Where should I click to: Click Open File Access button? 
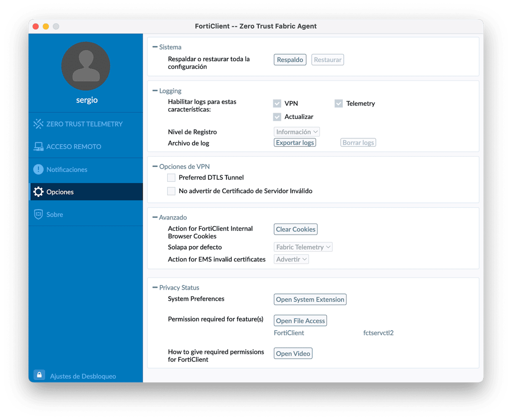(x=301, y=321)
